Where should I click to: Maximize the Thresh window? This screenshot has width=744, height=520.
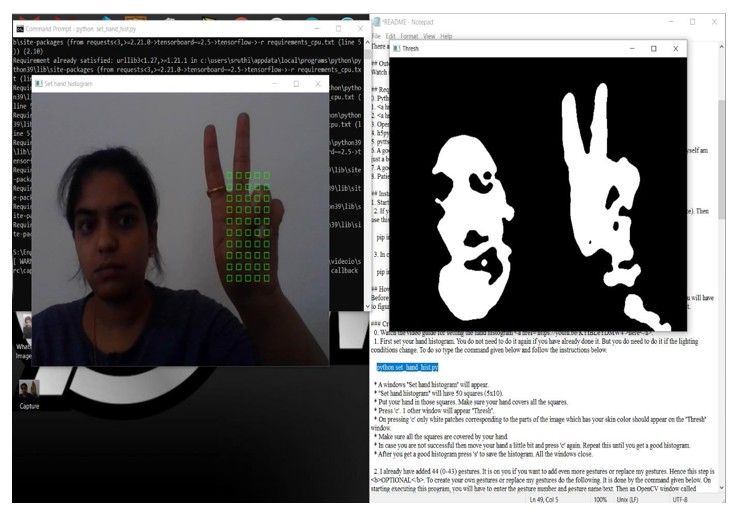tap(653, 48)
